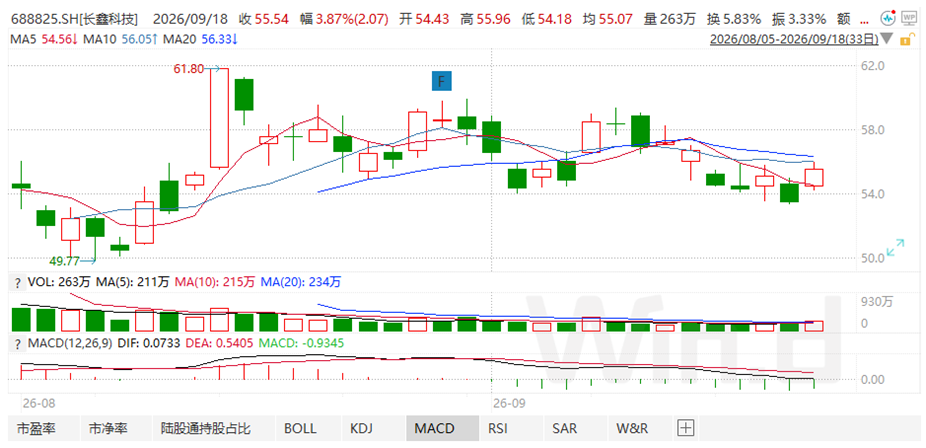This screenshot has width=926, height=448.
Task: Click the date 2026/09/18 in header
Action: tap(188, 19)
